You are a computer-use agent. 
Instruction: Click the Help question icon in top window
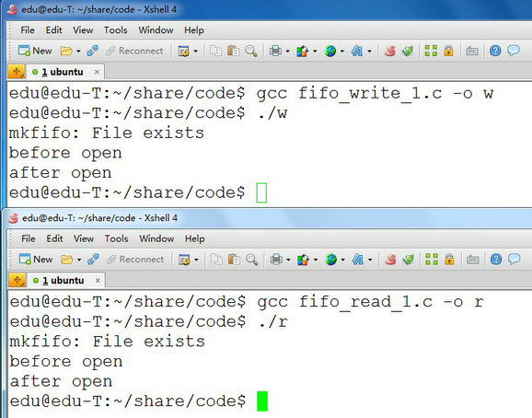(495, 51)
